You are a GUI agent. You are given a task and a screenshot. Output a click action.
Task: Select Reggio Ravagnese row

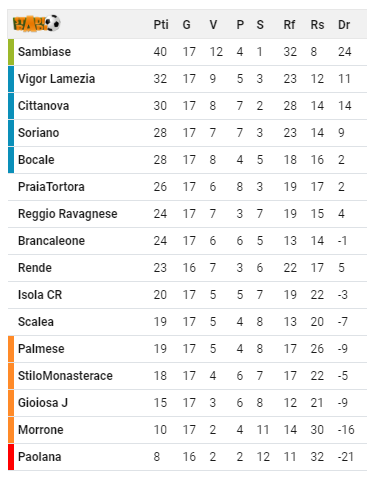[187, 214]
